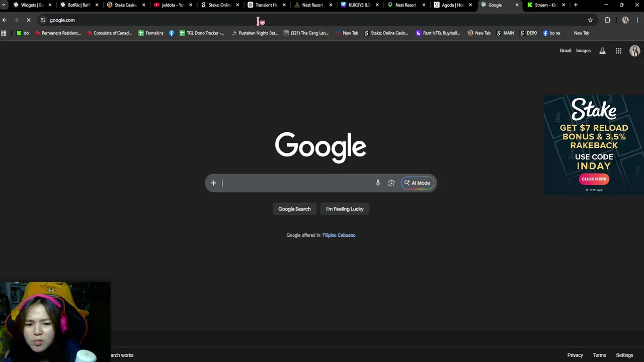Open the Kick 'do' bookmark
The width and height of the screenshot is (644, 362).
pyautogui.click(x=23, y=33)
